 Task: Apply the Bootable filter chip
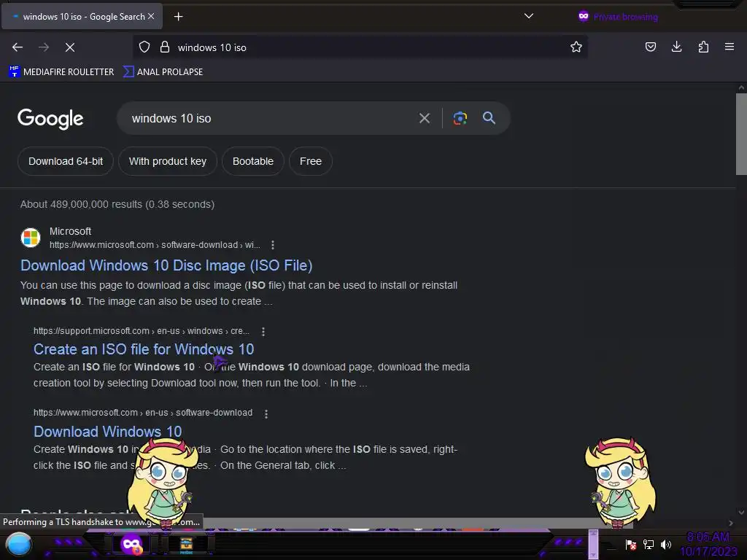pos(253,161)
